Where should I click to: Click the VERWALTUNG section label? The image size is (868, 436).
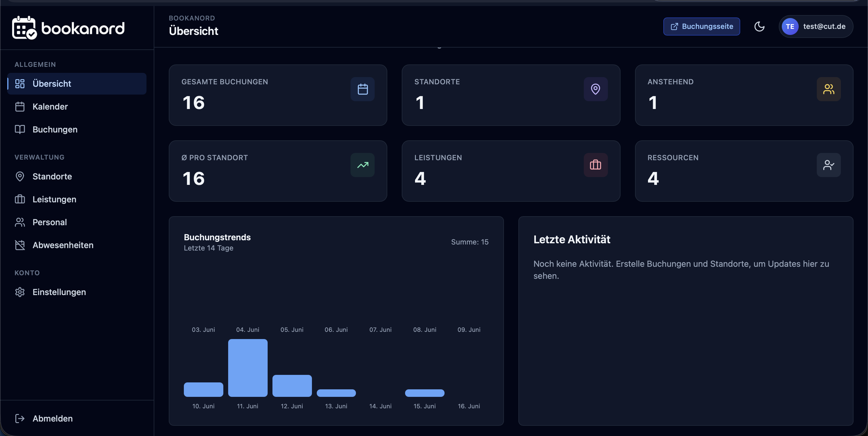[39, 157]
